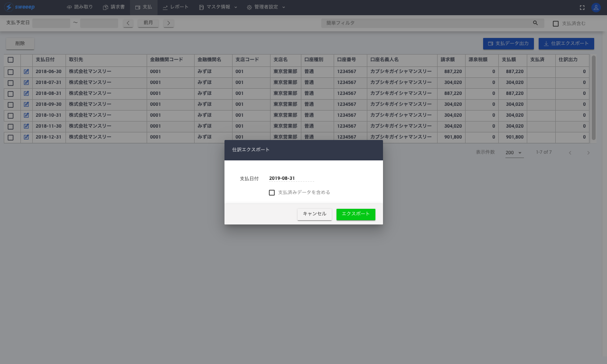Toggle the 支払済含む checkbox
The image size is (607, 364).
click(556, 24)
